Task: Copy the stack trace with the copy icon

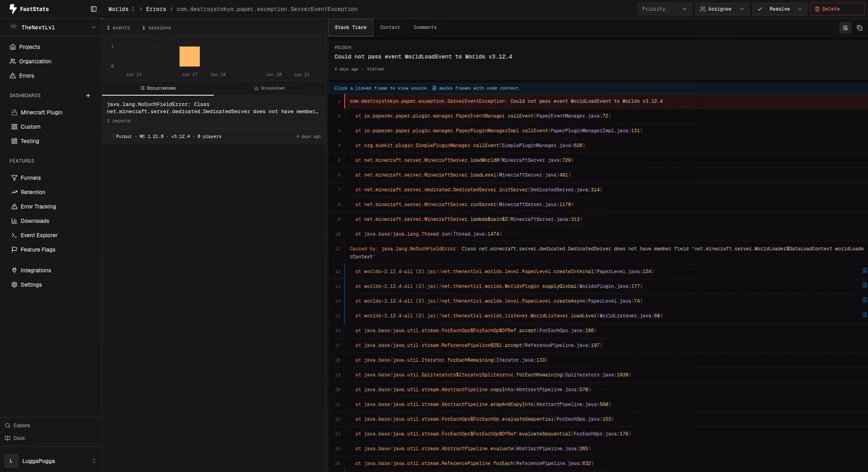Action: coord(859,28)
